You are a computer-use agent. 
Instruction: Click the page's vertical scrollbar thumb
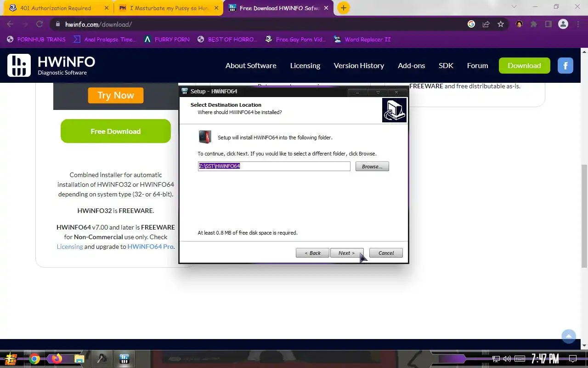pos(584,215)
